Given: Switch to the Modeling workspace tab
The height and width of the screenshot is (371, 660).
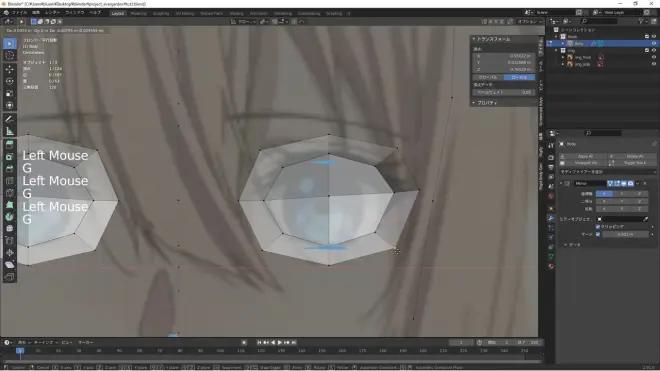Looking at the screenshot, I should pos(138,13).
